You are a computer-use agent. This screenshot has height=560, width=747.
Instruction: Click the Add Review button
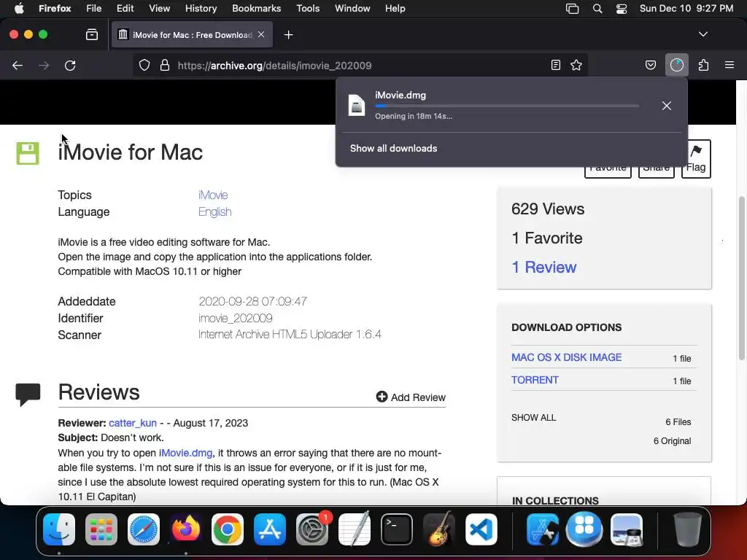tap(411, 397)
